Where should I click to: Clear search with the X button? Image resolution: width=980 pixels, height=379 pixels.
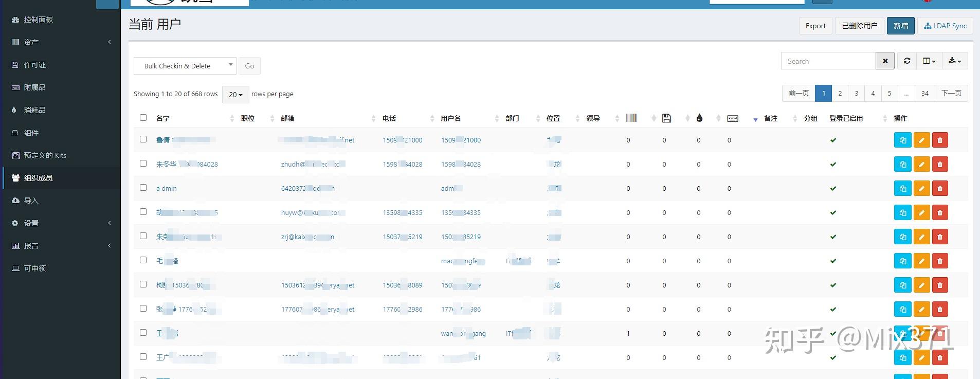click(x=885, y=61)
